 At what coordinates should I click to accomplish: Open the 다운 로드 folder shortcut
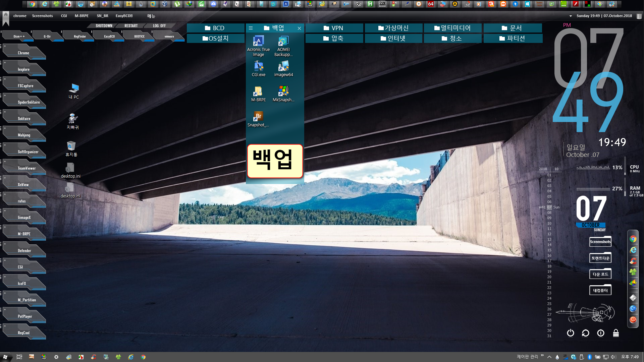[x=600, y=274]
